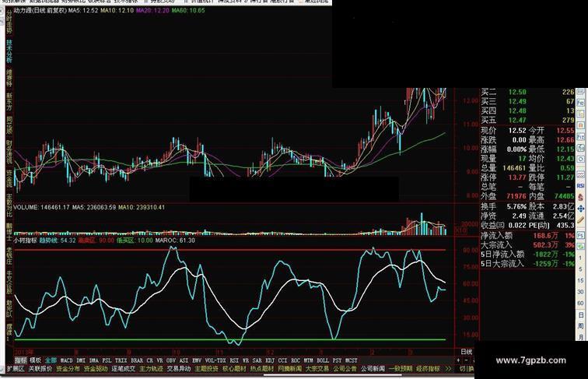Select the KDJ indicator tab

[270, 360]
